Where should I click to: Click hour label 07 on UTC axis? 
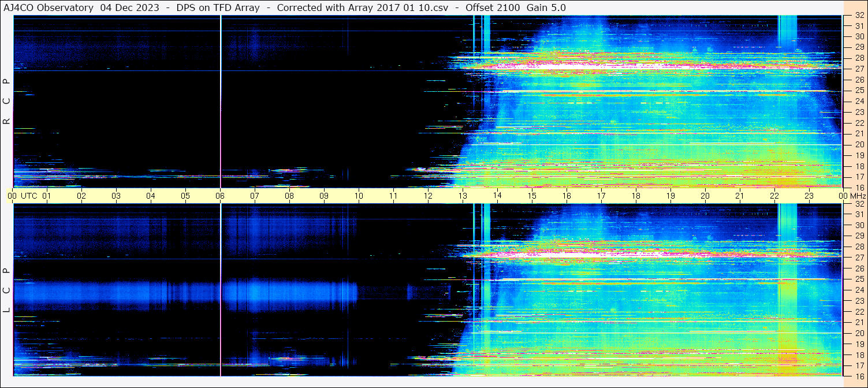click(255, 196)
